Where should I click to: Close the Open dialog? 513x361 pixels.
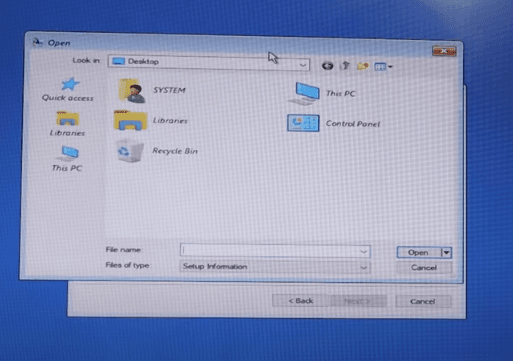pos(444,51)
